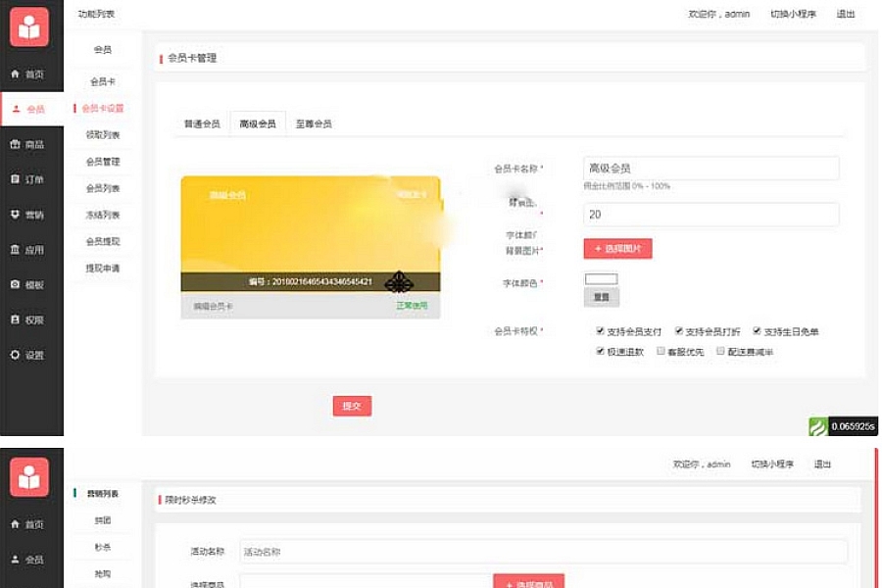Toggle the 支持会员打折 checkbox
This screenshot has width=882, height=588.
tap(679, 331)
